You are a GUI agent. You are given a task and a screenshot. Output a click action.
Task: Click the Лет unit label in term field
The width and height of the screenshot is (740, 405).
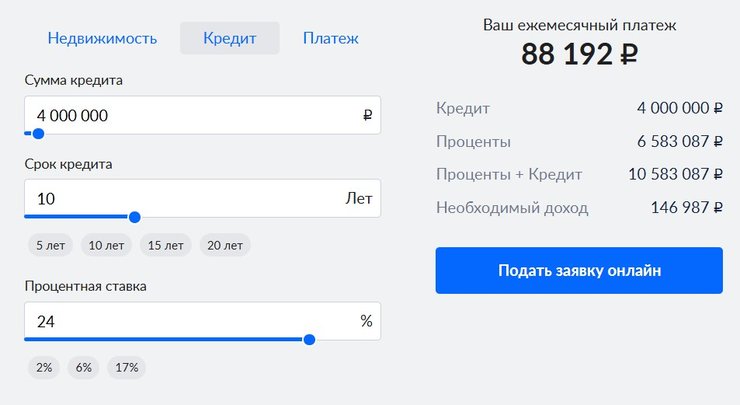[x=358, y=198]
